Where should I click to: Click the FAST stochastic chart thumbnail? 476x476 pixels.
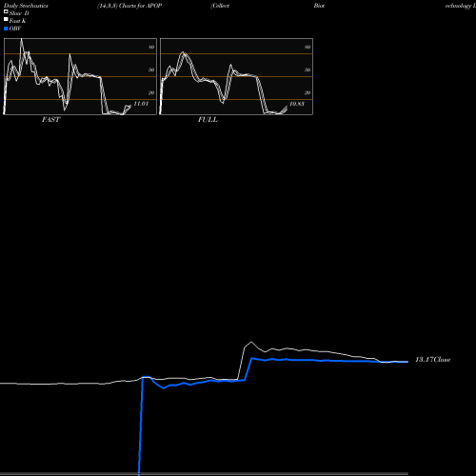(80, 76)
